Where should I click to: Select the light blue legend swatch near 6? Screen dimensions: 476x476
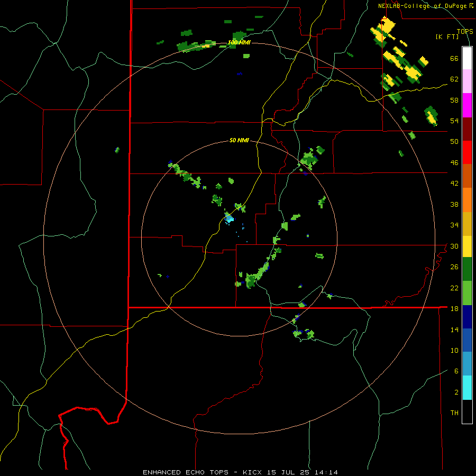point(467,364)
